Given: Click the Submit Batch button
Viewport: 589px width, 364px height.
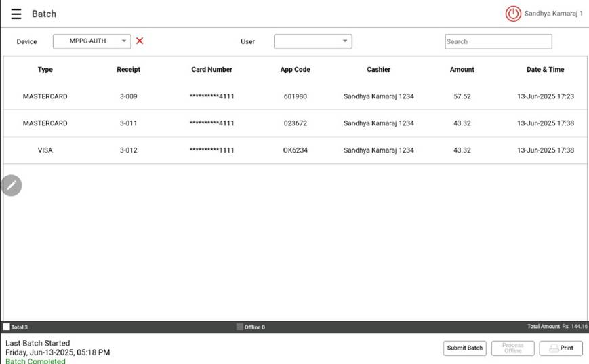Looking at the screenshot, I should pos(465,348).
